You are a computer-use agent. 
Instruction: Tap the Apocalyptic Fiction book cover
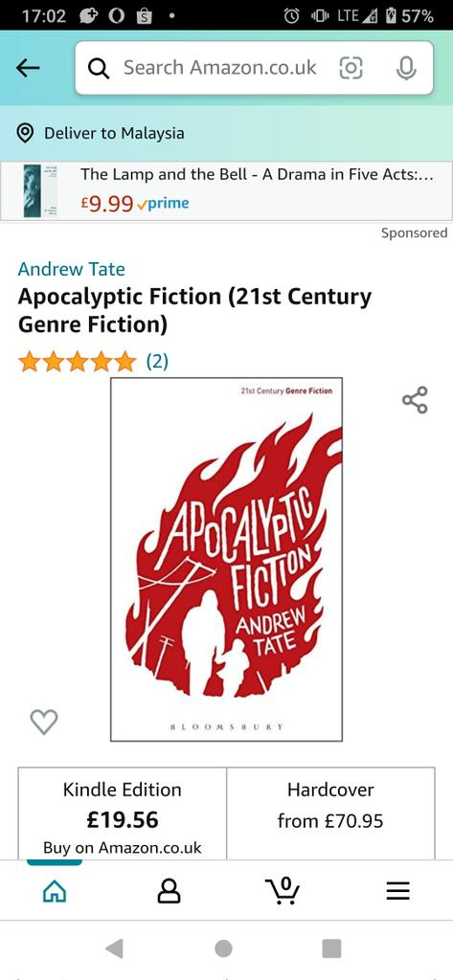click(x=226, y=559)
